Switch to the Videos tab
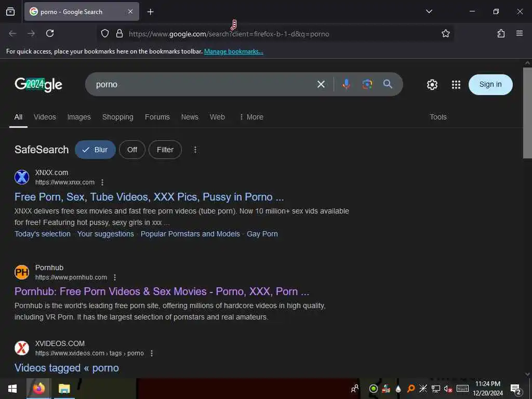Screen dimensions: 532x399 (45, 117)
